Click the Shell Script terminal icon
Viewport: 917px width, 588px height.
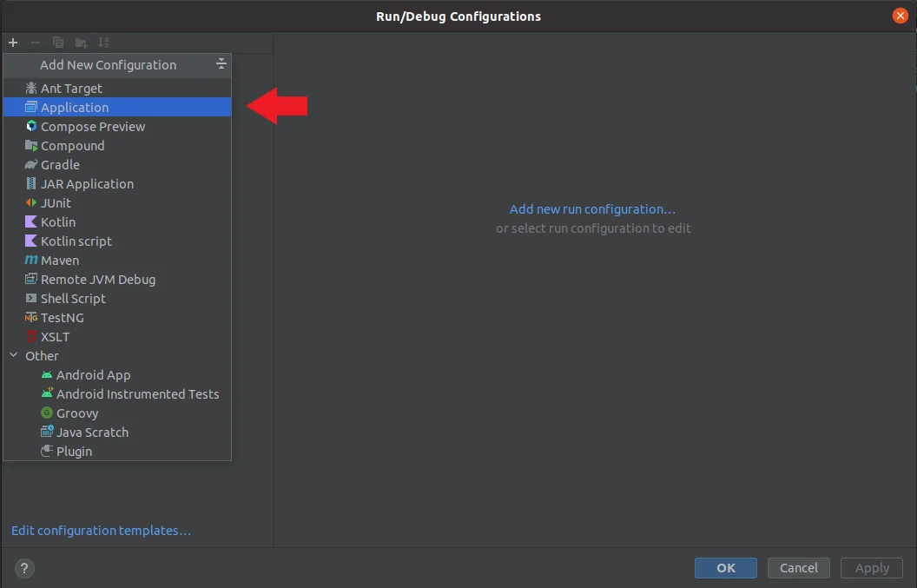tap(31, 299)
